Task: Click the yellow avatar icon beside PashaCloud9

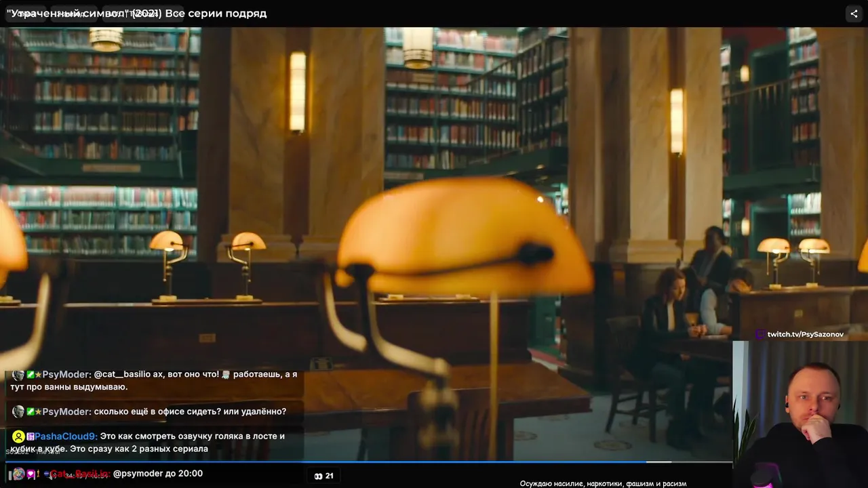Action: pyautogui.click(x=19, y=436)
